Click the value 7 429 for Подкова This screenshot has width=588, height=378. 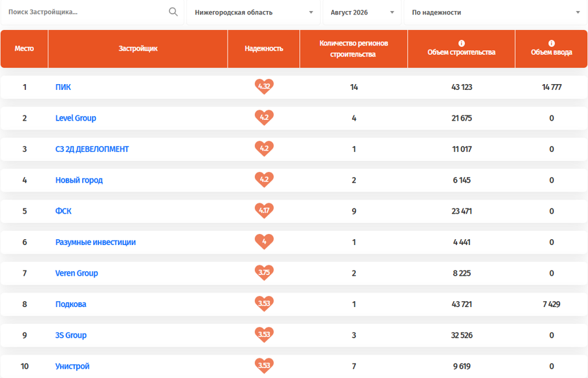pyautogui.click(x=551, y=304)
